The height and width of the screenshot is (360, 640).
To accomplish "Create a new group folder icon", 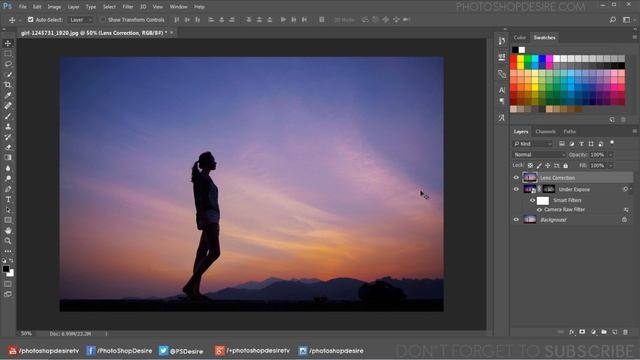I will [x=604, y=332].
